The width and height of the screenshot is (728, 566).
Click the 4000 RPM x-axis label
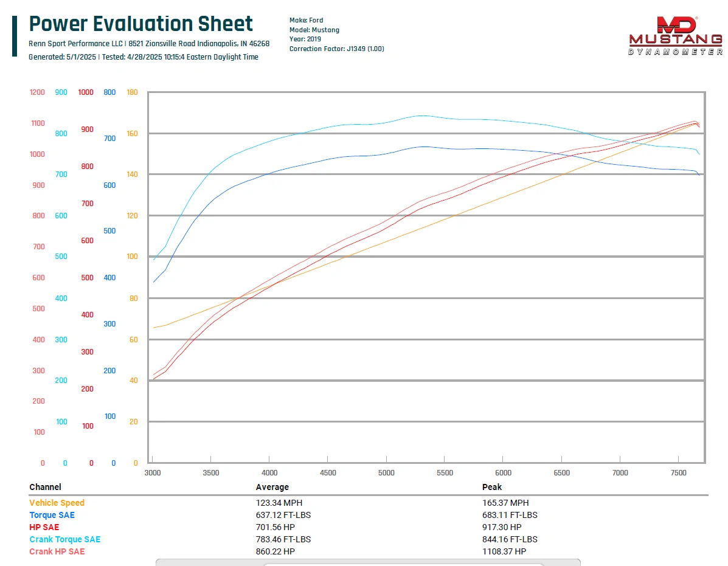click(269, 473)
